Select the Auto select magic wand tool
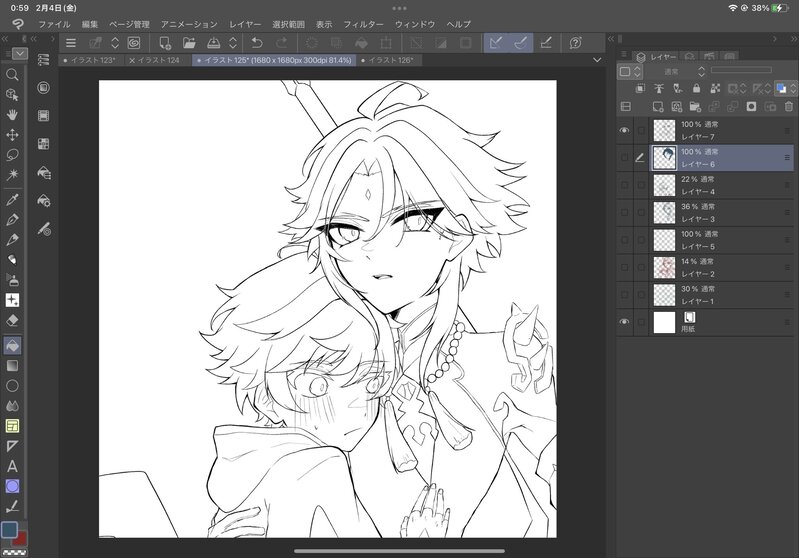Screen dimensions: 799x558 tap(12, 174)
